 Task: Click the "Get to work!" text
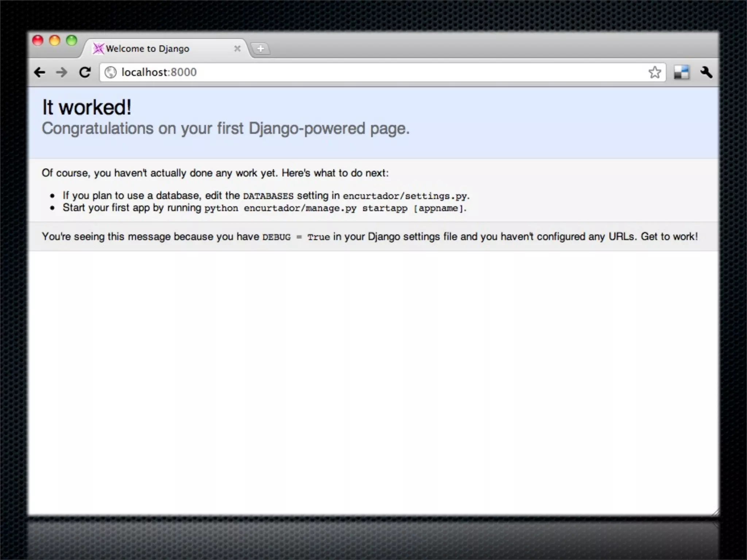pyautogui.click(x=669, y=237)
